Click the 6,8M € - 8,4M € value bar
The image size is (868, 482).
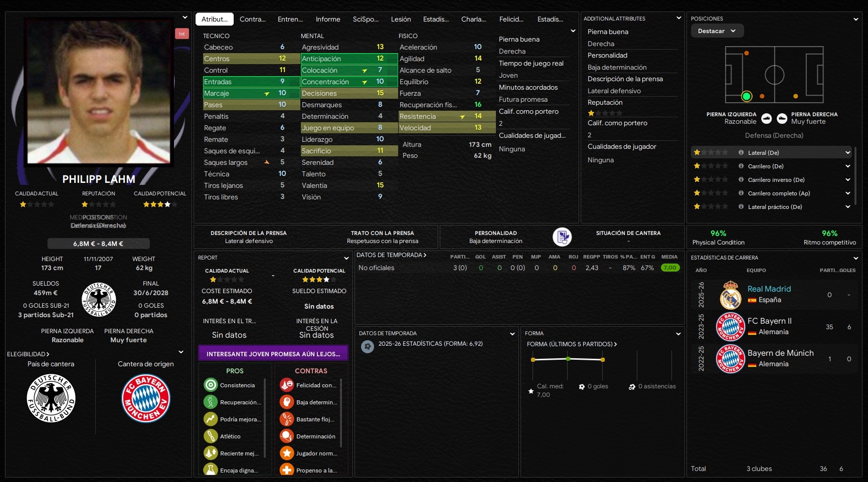tap(98, 244)
